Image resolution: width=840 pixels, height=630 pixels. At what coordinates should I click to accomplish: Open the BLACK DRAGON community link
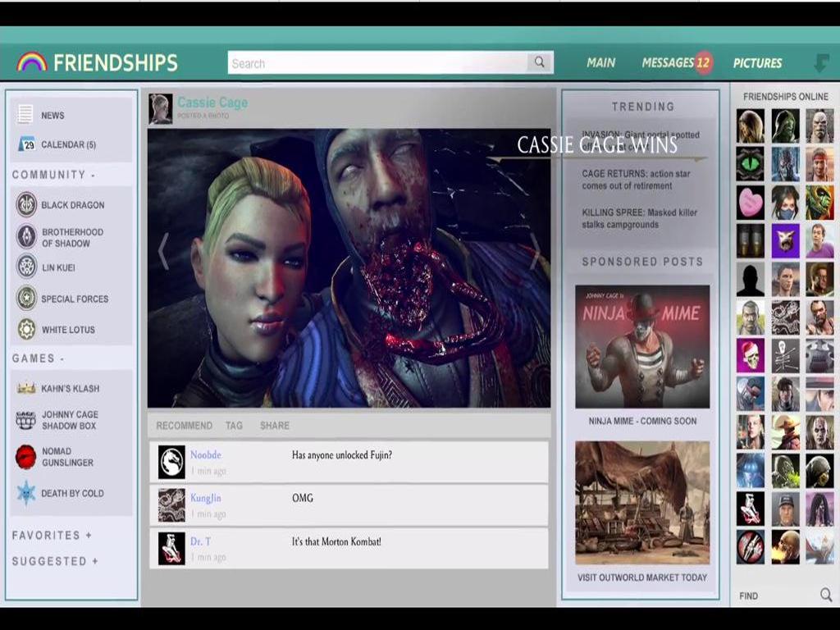pyautogui.click(x=73, y=205)
